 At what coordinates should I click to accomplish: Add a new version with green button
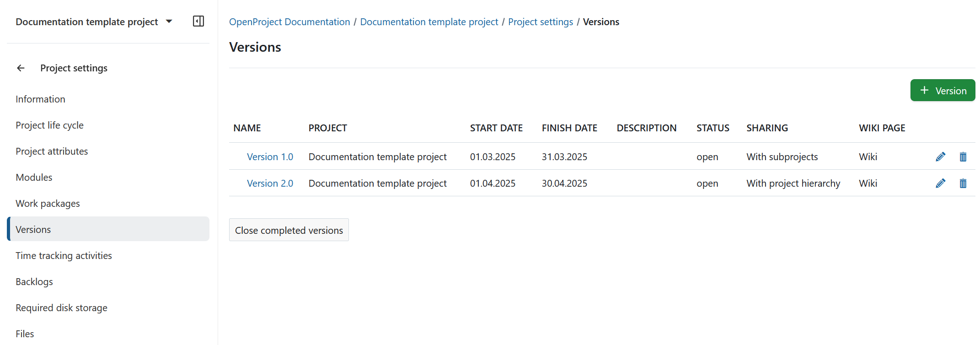tap(943, 91)
